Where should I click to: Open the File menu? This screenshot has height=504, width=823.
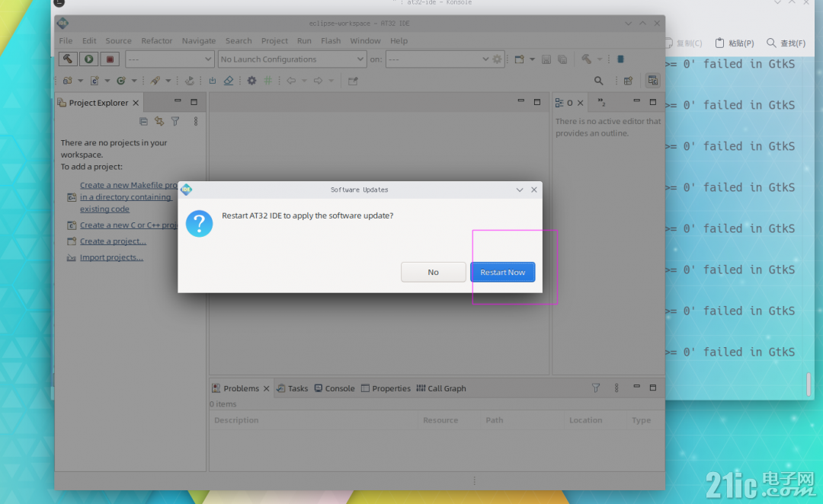click(66, 40)
